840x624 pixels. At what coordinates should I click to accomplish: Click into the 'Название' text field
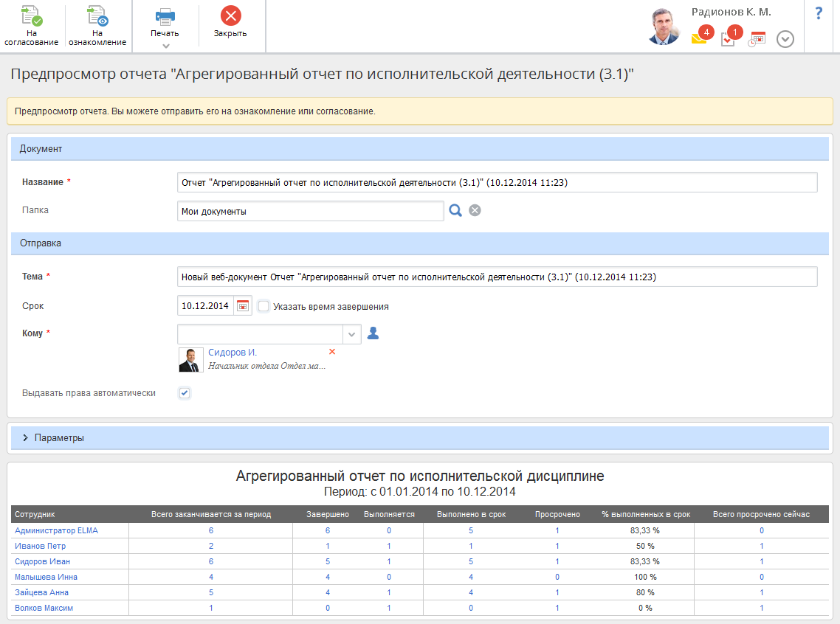[x=497, y=182]
